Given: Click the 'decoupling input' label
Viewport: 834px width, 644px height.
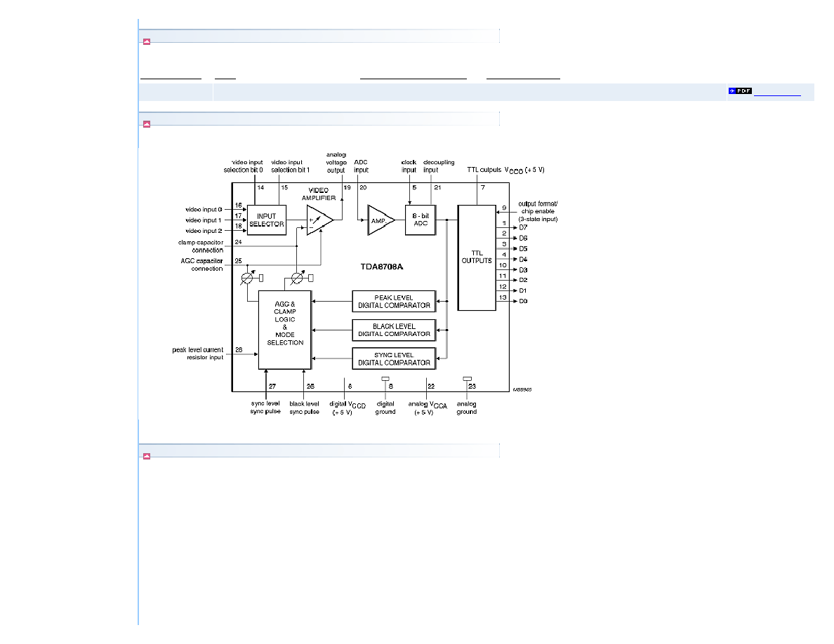Looking at the screenshot, I should pyautogui.click(x=438, y=166).
